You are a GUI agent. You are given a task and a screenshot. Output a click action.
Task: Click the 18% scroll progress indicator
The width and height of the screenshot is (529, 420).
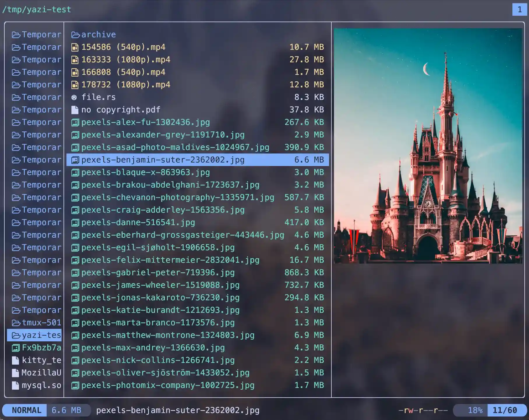click(x=475, y=410)
